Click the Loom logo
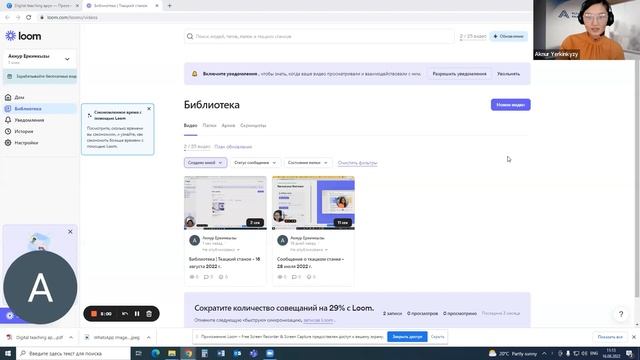 [x=23, y=36]
